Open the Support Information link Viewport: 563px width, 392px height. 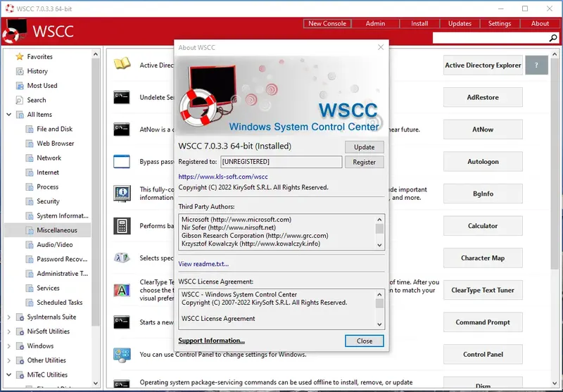coord(212,341)
